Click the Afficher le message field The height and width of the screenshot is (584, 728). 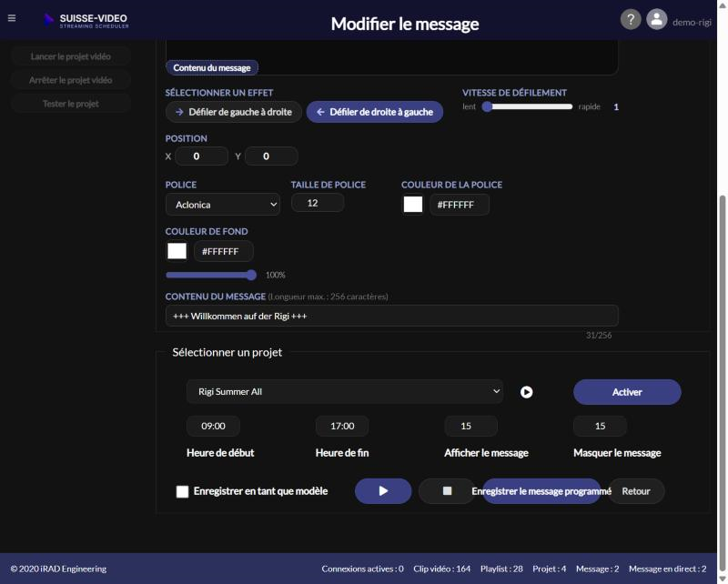coord(471,426)
